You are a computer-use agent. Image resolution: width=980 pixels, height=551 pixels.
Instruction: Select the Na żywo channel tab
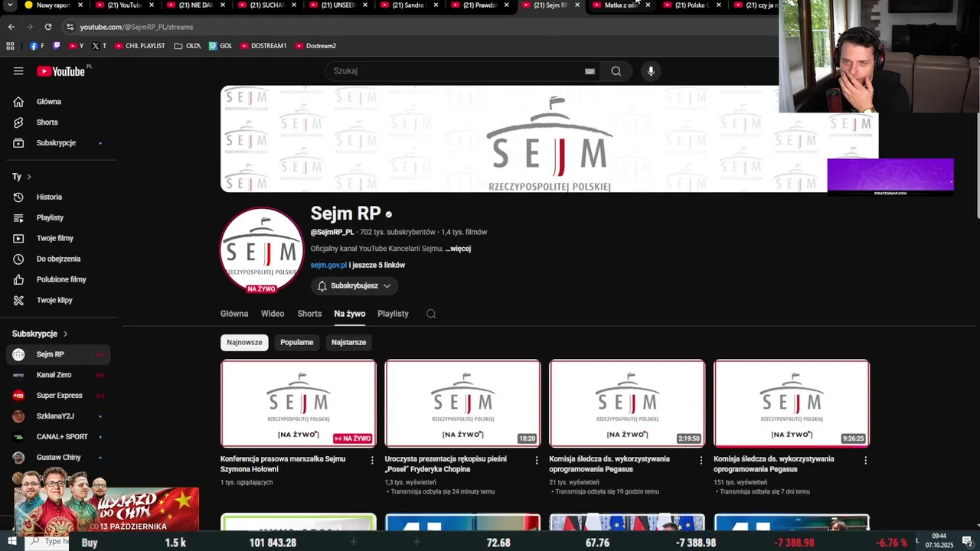[x=350, y=314]
